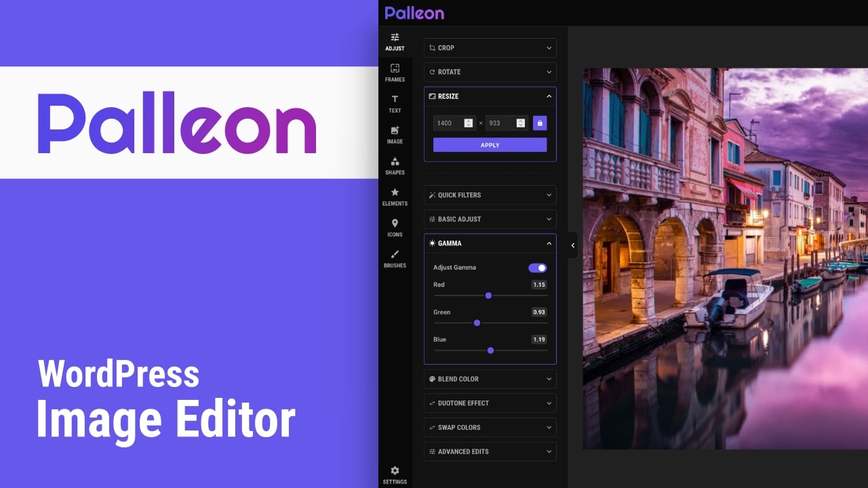This screenshot has width=868, height=488.
Task: Expand the Rotate section
Action: 490,72
